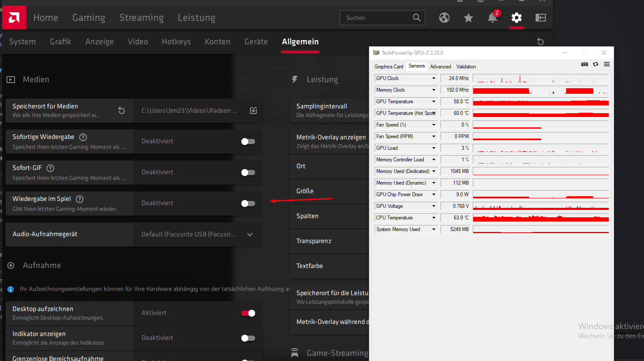The image size is (644, 361).
Task: Click the AMD logo icon
Action: (14, 18)
